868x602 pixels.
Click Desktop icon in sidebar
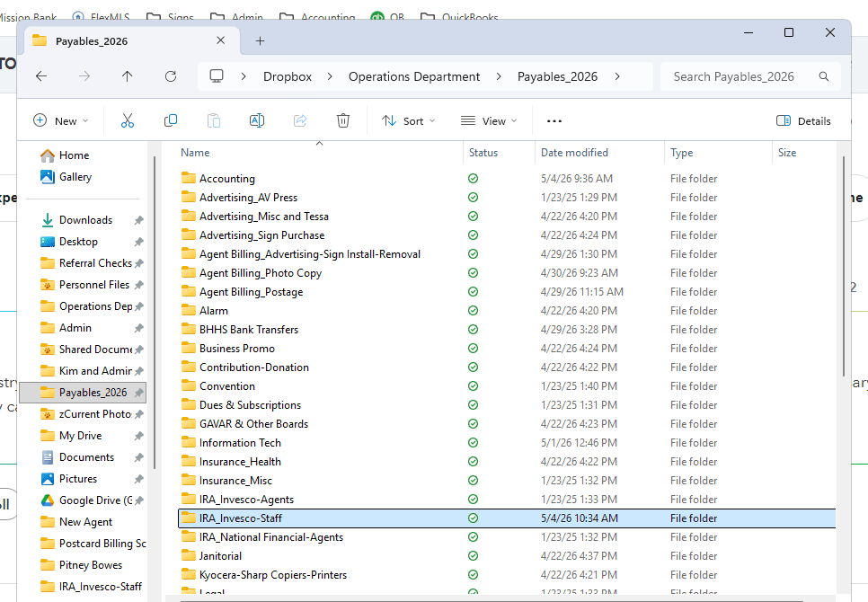pyautogui.click(x=48, y=242)
